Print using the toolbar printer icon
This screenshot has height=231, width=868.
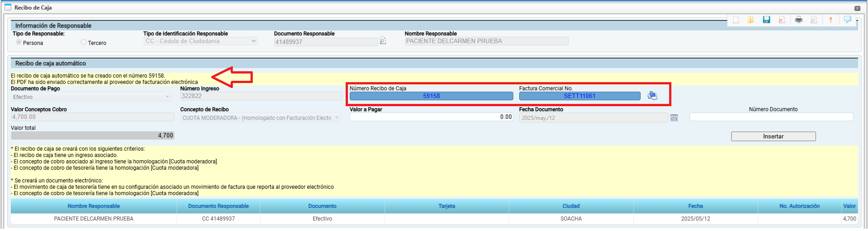pyautogui.click(x=799, y=20)
